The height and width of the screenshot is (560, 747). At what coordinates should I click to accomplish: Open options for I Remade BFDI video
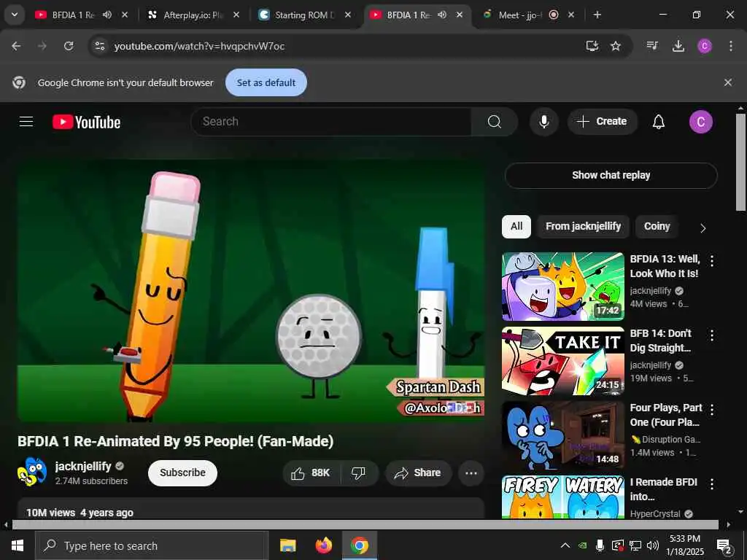[712, 484]
